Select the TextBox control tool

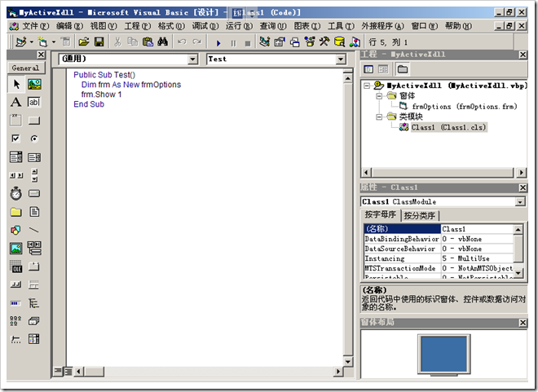tap(34, 102)
